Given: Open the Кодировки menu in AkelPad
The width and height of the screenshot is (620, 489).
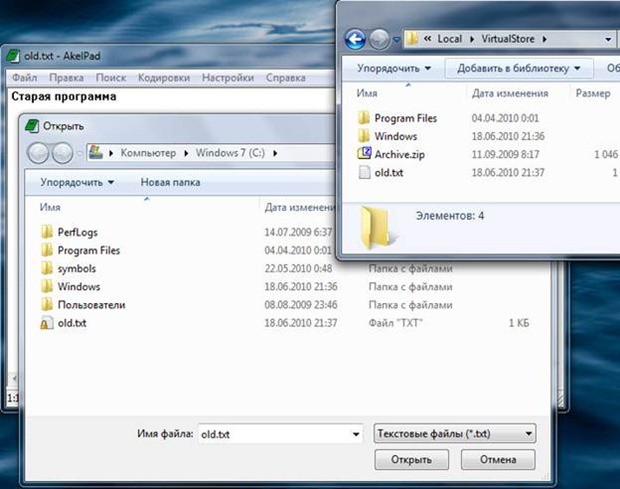Looking at the screenshot, I should [164, 77].
